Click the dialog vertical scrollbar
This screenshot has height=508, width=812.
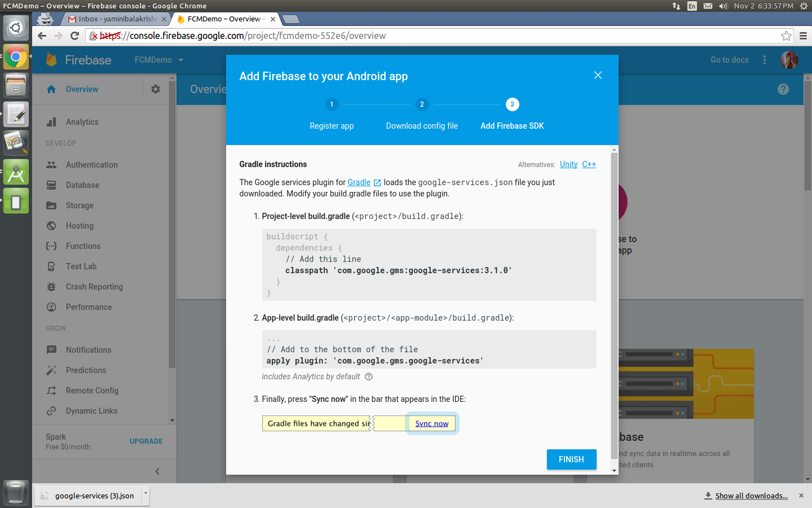pyautogui.click(x=614, y=306)
